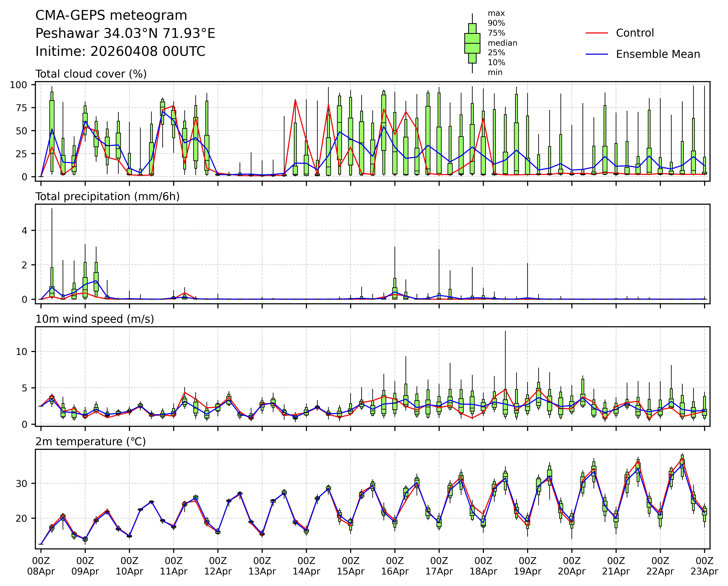Click the 'median' legend label
The height and width of the screenshot is (586, 728).
pyautogui.click(x=502, y=43)
